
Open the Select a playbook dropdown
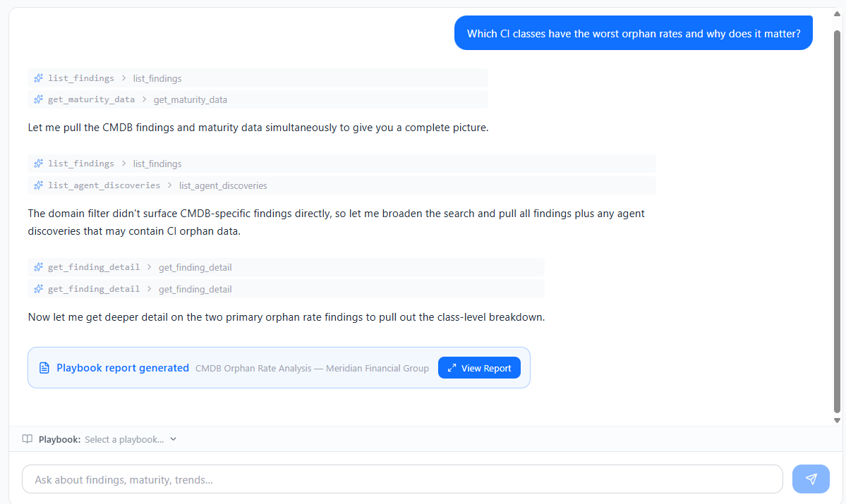pyautogui.click(x=131, y=439)
